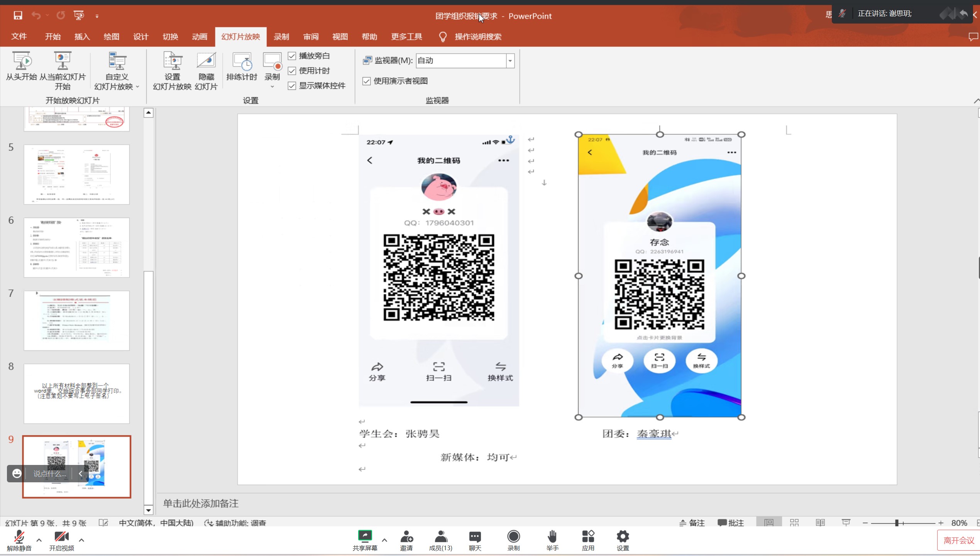
Task: Toggle the Use Timings (使用计时) checkbox
Action: pos(292,71)
